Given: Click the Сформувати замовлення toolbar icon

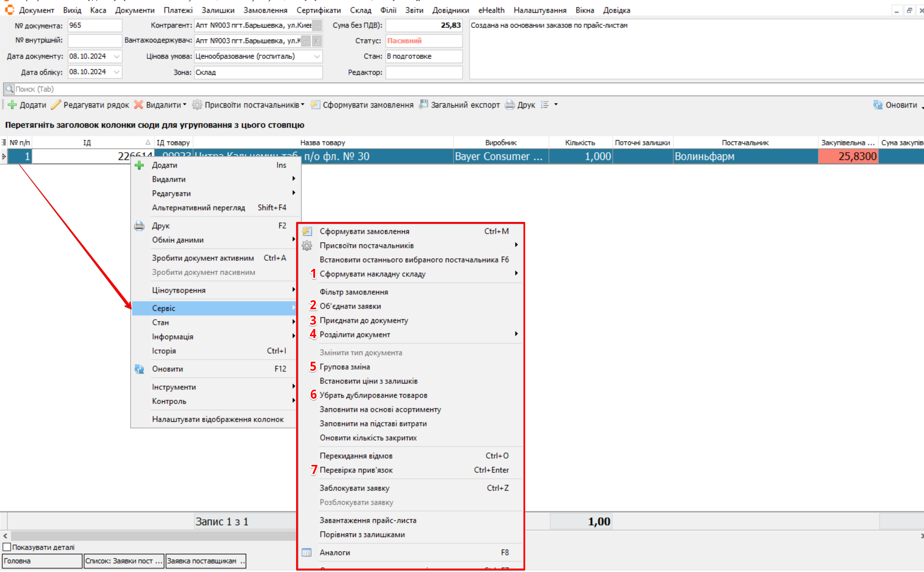Looking at the screenshot, I should coord(315,105).
